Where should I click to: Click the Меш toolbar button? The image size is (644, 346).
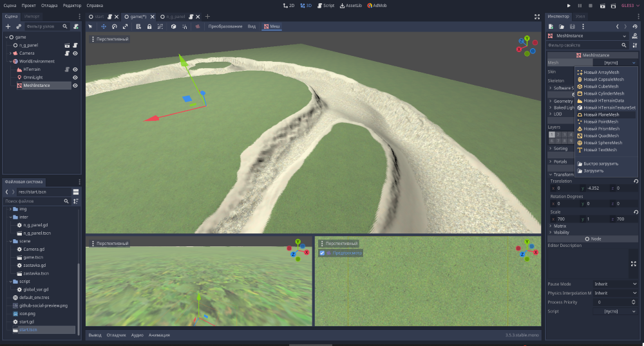coord(271,26)
